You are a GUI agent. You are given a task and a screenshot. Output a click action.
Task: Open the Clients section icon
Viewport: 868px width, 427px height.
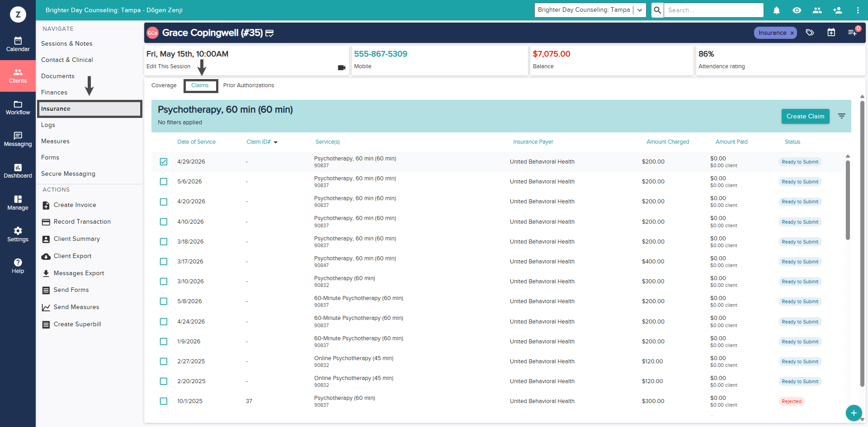pyautogui.click(x=18, y=72)
